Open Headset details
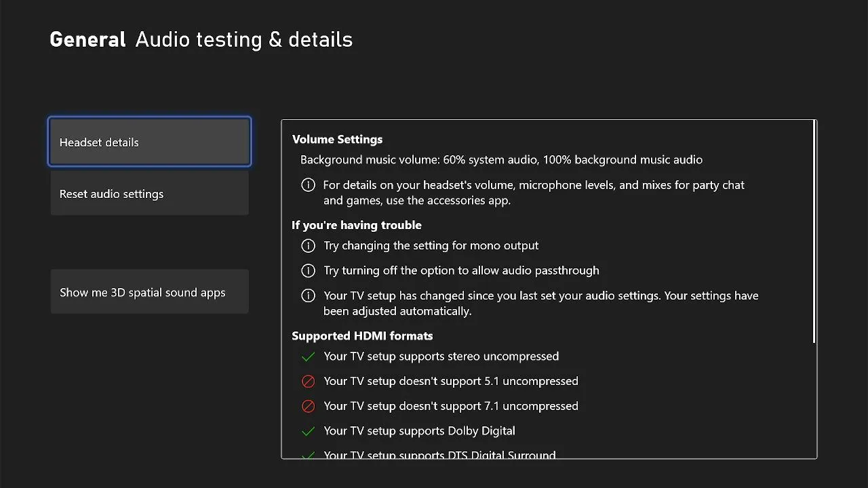Viewport: 868px width, 488px height. point(149,142)
